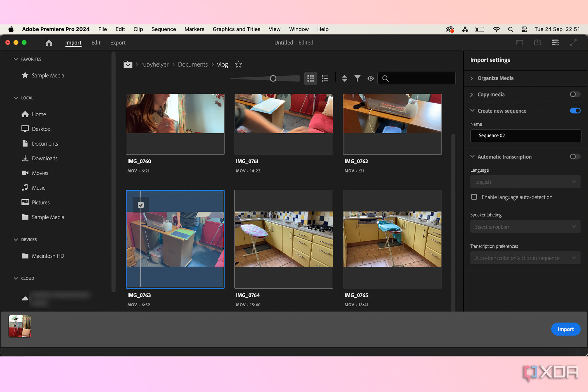Open the File menu
Image resolution: width=588 pixels, height=392 pixels.
102,29
